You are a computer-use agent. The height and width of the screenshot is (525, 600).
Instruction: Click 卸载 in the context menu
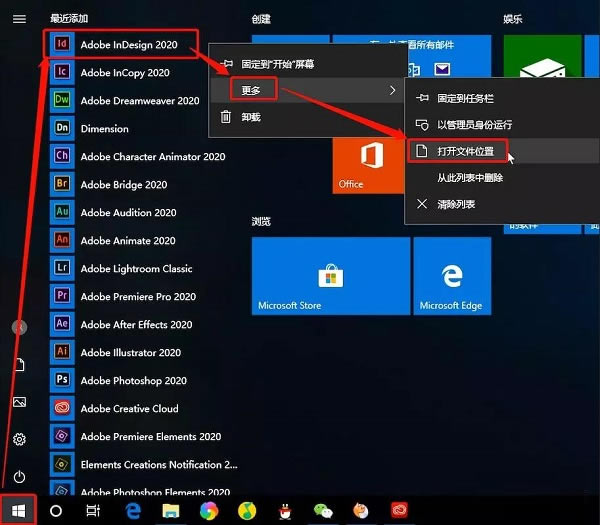(x=250, y=117)
